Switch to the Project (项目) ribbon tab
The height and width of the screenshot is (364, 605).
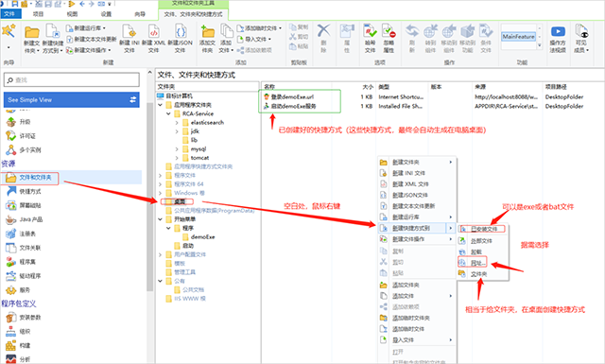tap(38, 14)
